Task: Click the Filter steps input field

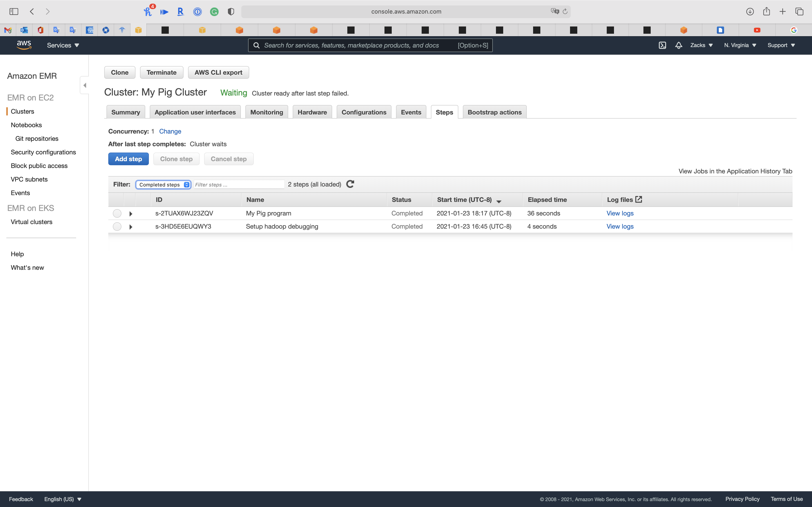Action: point(239,185)
